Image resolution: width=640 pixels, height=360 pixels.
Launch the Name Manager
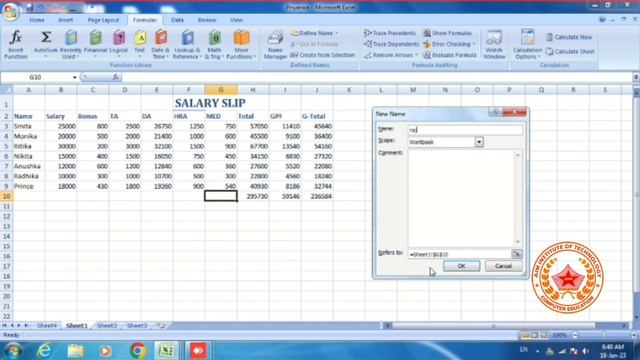pyautogui.click(x=275, y=44)
